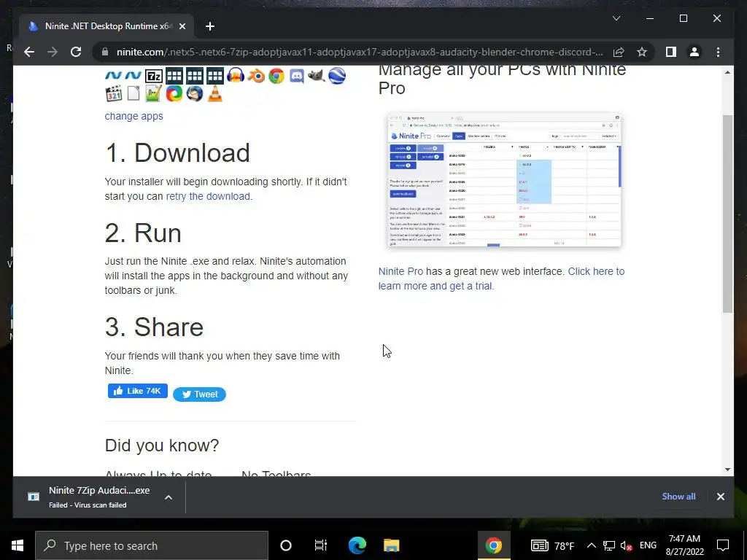Click the page vertical scrollbar thumb
Viewport: 747px width, 560px height.
click(x=727, y=214)
